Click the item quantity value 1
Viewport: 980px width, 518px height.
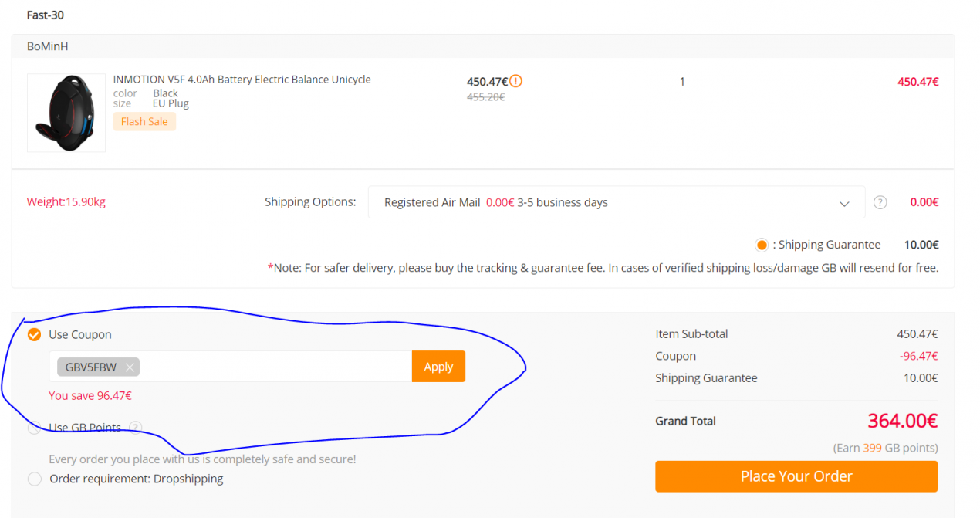pos(682,81)
